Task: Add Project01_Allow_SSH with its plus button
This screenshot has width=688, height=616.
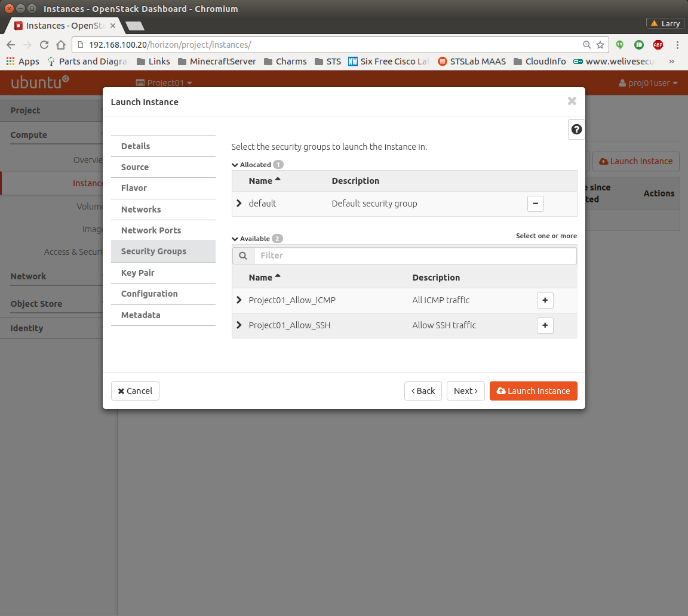Action: click(x=545, y=325)
